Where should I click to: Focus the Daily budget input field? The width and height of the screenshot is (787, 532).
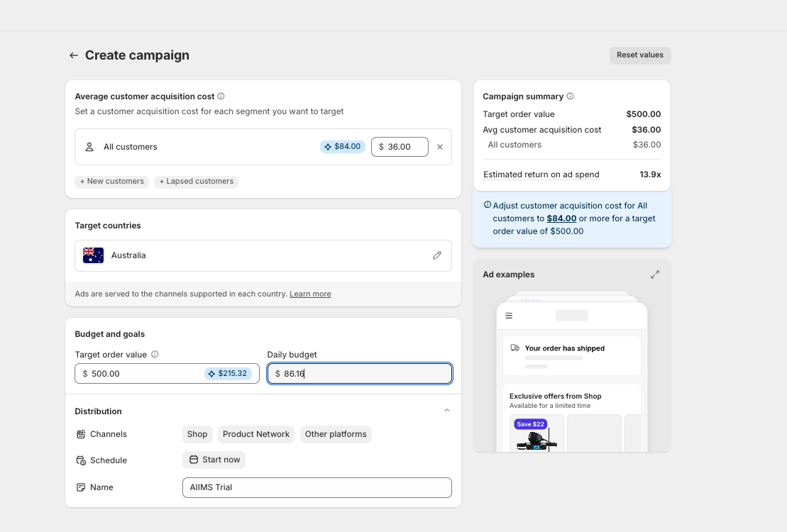click(x=359, y=373)
